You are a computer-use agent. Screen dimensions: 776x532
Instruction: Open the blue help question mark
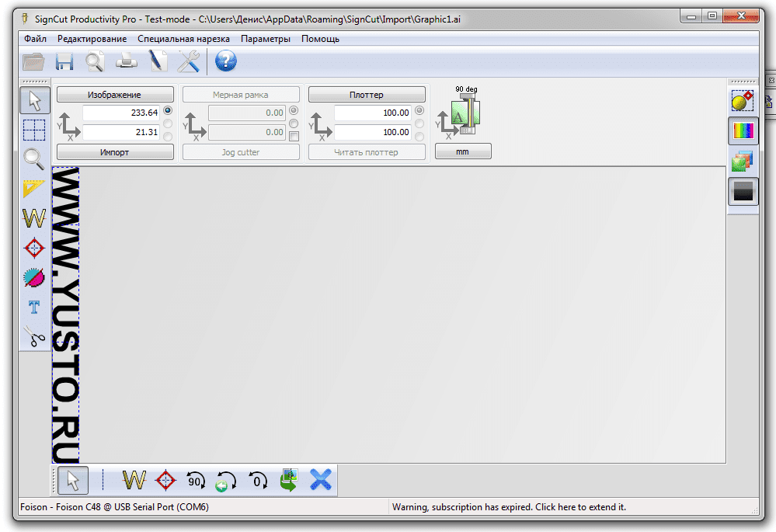[226, 61]
